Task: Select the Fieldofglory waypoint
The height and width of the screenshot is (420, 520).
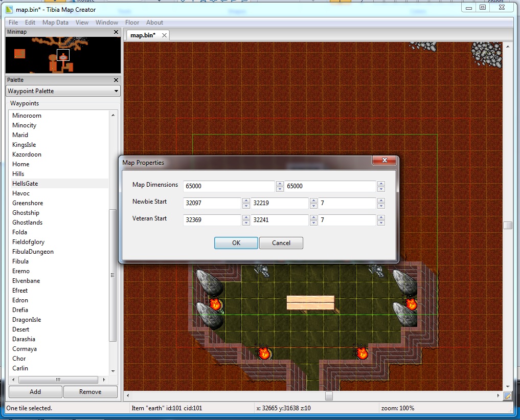Action: tap(28, 242)
